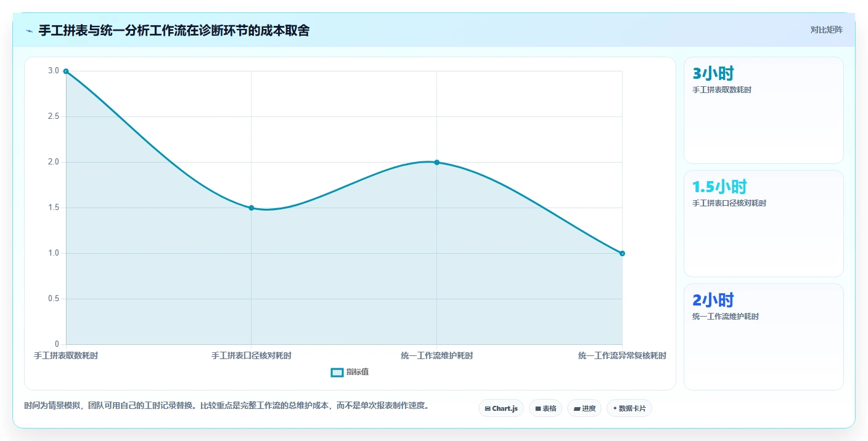Click x-axis label 手工拼表口径核对耗时
This screenshot has height=441, width=868.
pos(252,355)
